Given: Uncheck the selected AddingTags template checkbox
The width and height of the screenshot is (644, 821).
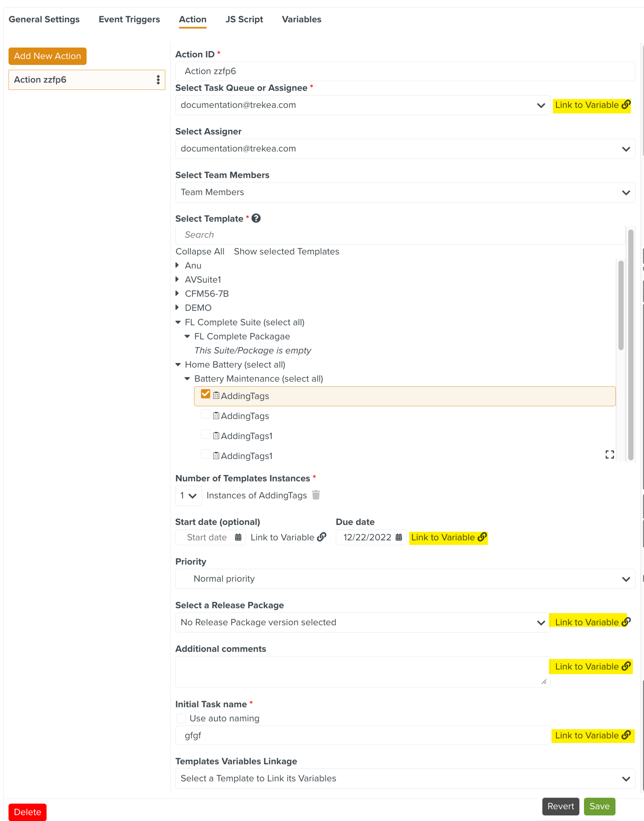Looking at the screenshot, I should pyautogui.click(x=206, y=394).
